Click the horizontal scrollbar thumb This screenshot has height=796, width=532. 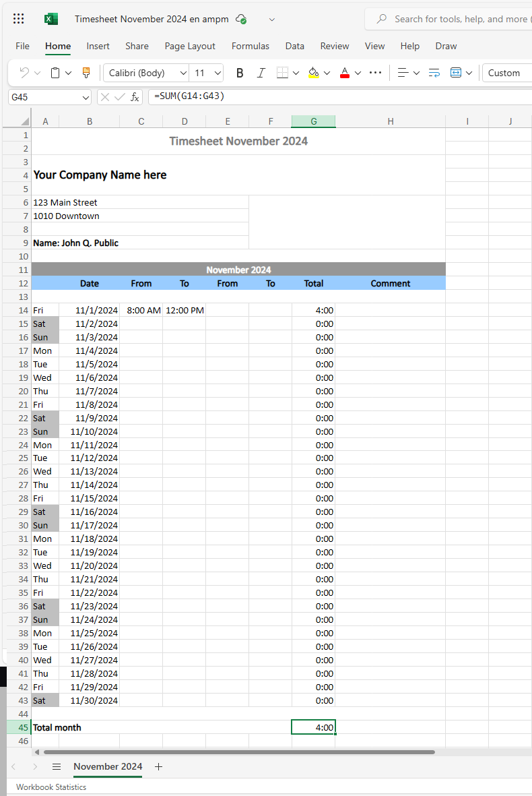point(239,752)
